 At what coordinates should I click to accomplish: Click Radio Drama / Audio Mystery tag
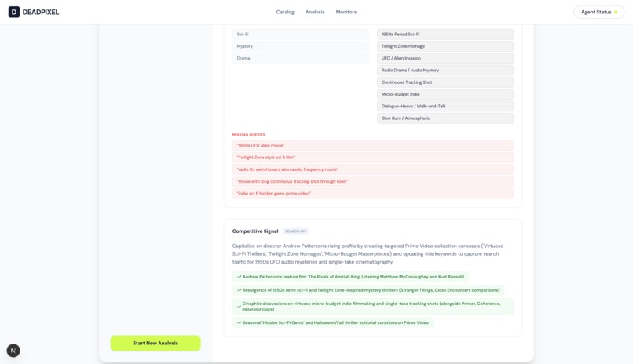(445, 70)
